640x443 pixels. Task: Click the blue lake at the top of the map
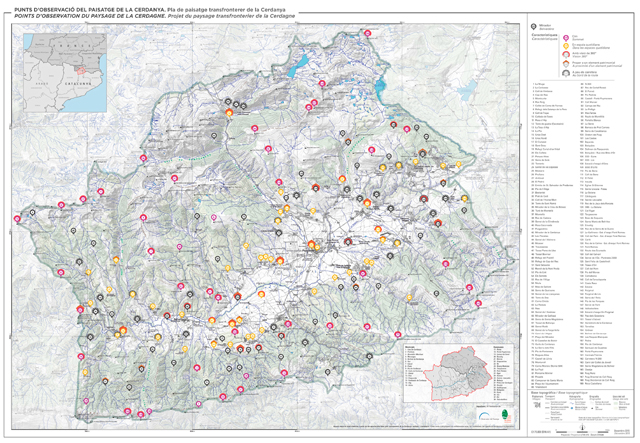[299, 70]
